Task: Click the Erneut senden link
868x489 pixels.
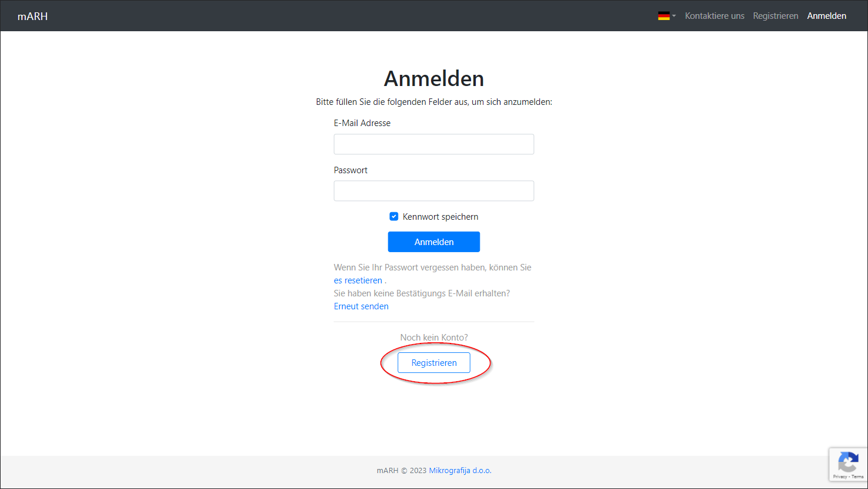Action: [x=361, y=306]
